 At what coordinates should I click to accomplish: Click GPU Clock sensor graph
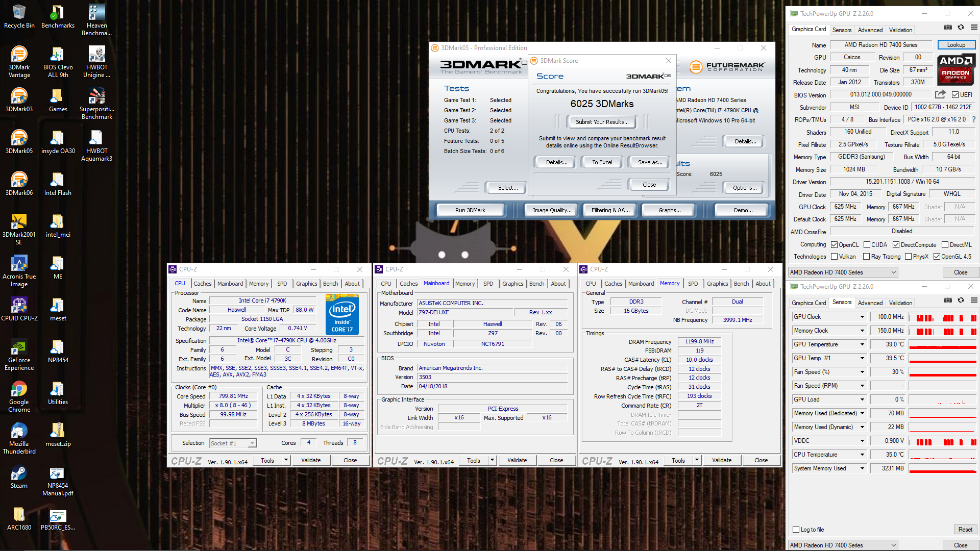point(943,317)
